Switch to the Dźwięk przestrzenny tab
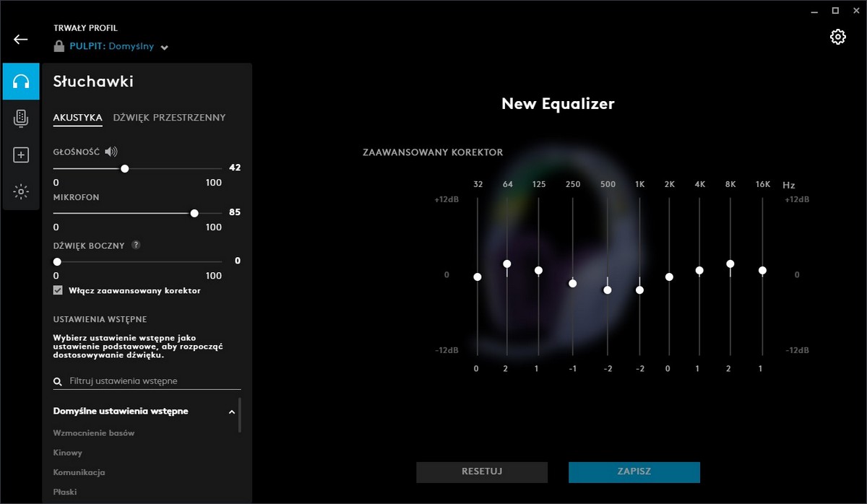The height and width of the screenshot is (504, 867). (169, 118)
